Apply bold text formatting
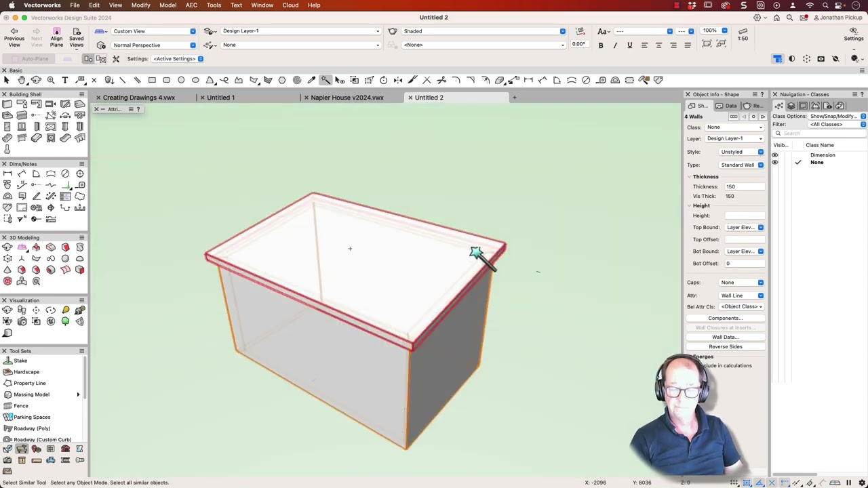Viewport: 868px width, 488px height. pyautogui.click(x=601, y=45)
